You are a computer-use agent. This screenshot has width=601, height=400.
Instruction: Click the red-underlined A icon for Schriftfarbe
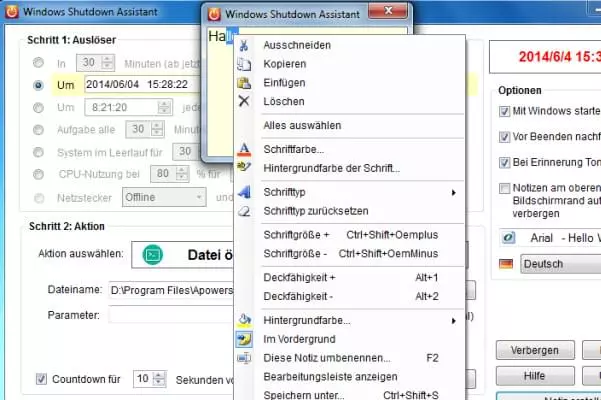click(x=244, y=149)
